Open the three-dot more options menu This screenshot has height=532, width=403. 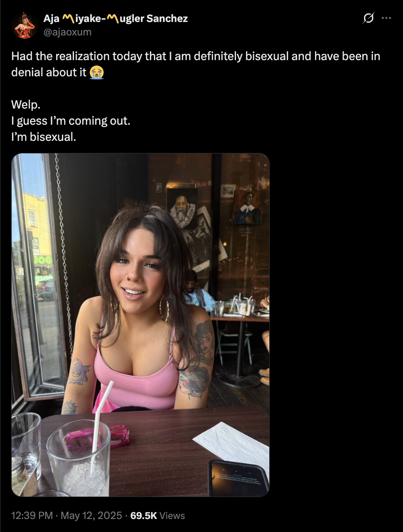point(386,18)
